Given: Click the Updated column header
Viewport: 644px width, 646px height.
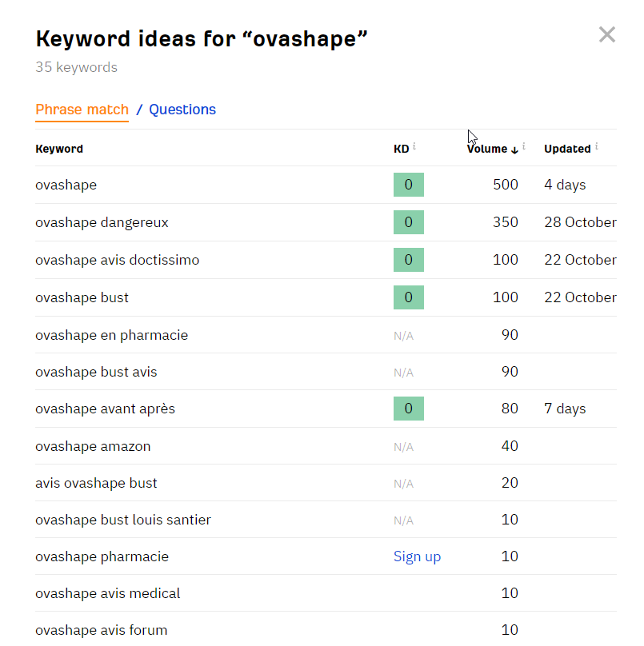Looking at the screenshot, I should tap(567, 149).
